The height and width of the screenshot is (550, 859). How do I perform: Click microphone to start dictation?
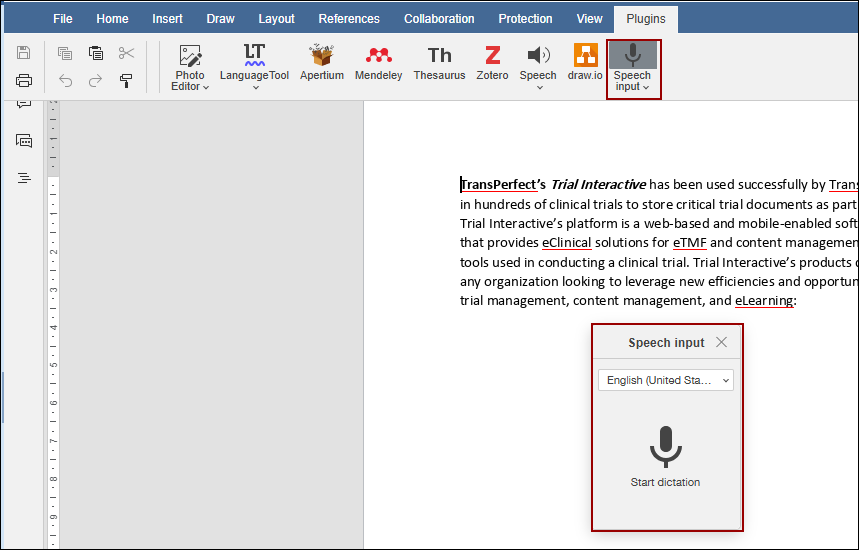tap(665, 447)
